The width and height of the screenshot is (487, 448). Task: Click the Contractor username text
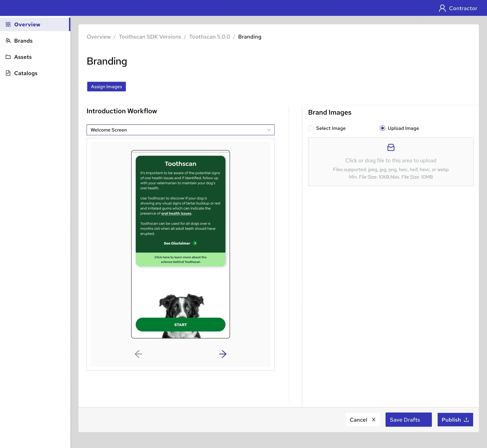463,8
